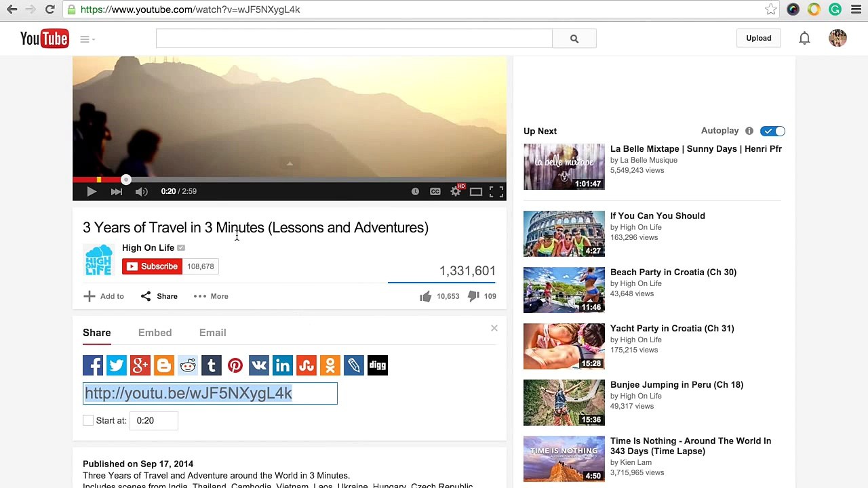Open the notifications bell
Screen dimensions: 868x488
(x=804, y=39)
